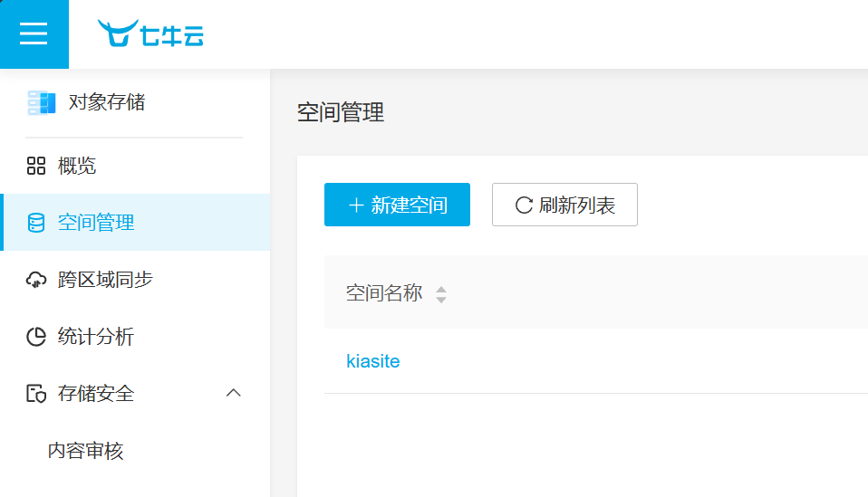Open the 概览 menu item
The width and height of the screenshot is (868, 497).
click(77, 166)
